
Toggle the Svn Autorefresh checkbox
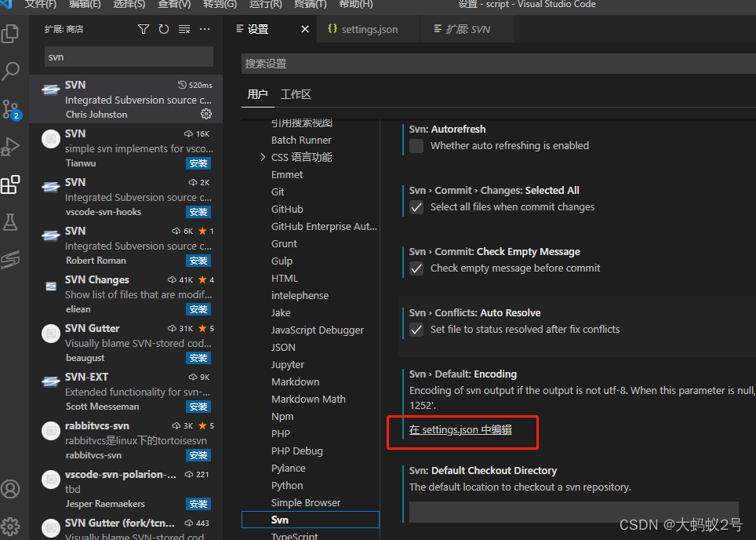tap(416, 146)
